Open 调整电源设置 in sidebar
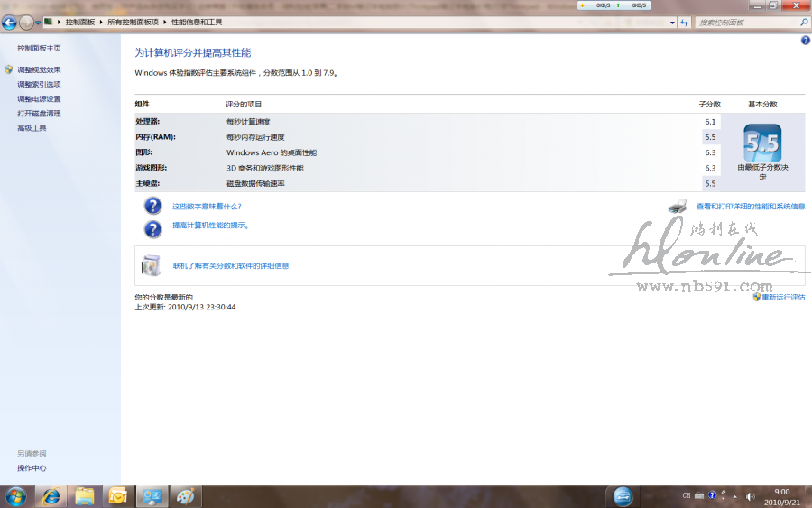The height and width of the screenshot is (508, 812). tap(39, 99)
